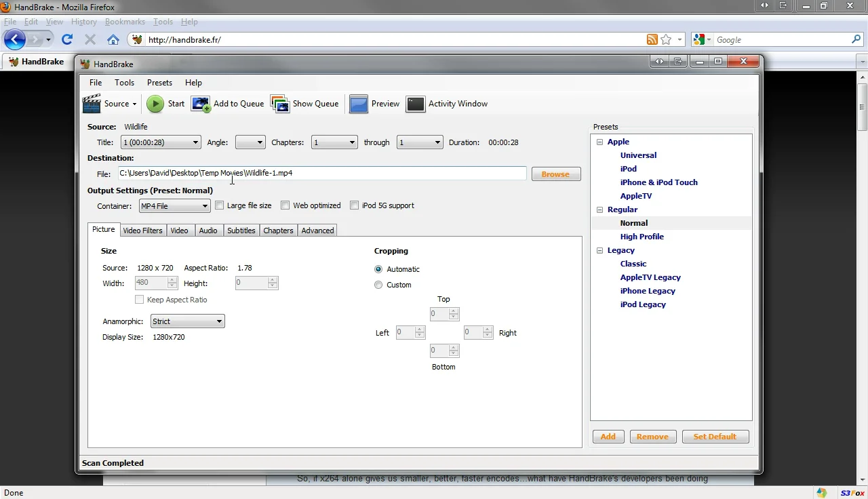Viewport: 868px width, 499px height.
Task: Click the RSS feed icon in address bar
Action: tap(652, 39)
